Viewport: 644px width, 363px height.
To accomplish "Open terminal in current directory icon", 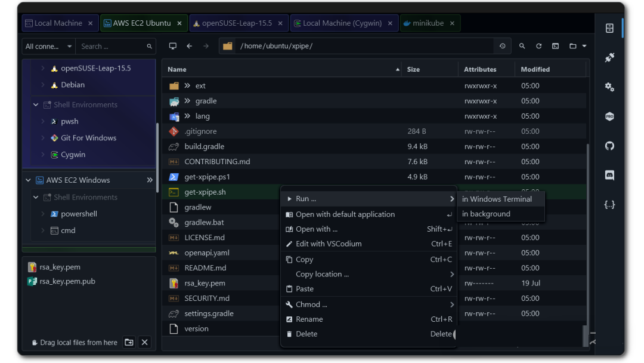I will tap(555, 46).
